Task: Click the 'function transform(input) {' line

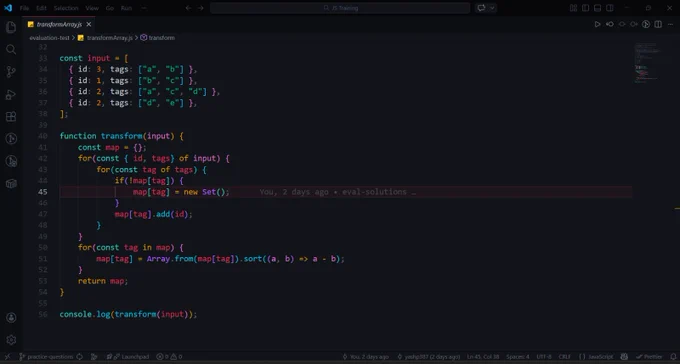Action: 121,136
